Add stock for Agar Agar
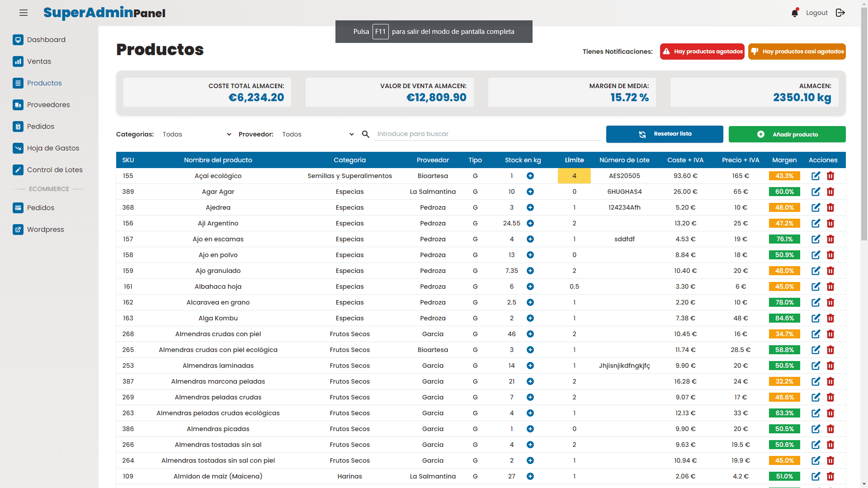Viewport: 868px width, 488px height. [530, 192]
